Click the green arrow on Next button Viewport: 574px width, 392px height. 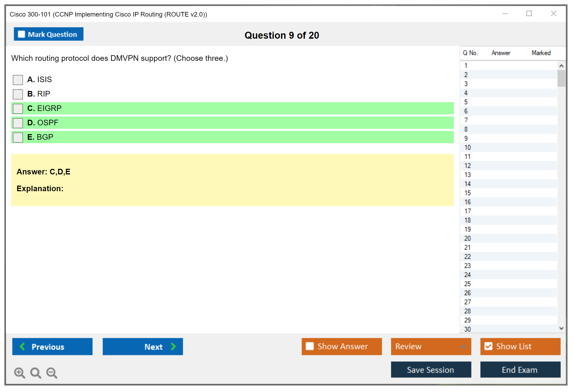pos(173,347)
